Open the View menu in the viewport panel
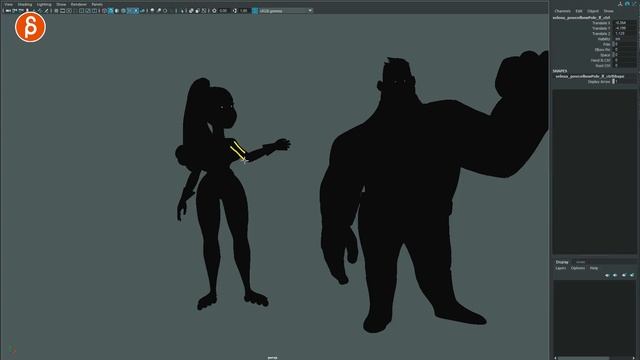This screenshot has width=640, height=360. click(x=9, y=4)
